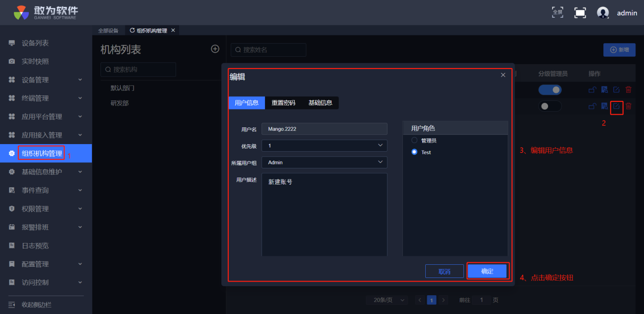The width and height of the screenshot is (644, 314).
Task: Click the rectangular screen-expand icon beside 全屏
Action: click(580, 13)
